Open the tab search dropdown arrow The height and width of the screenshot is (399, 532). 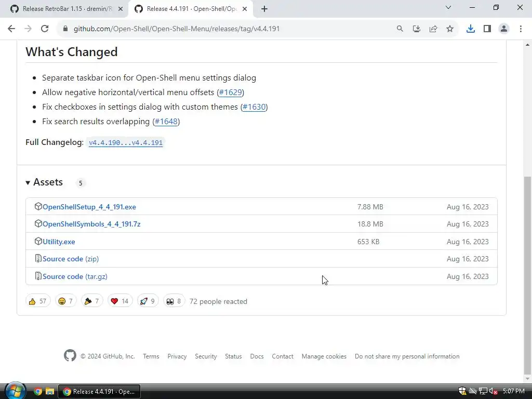[448, 7]
